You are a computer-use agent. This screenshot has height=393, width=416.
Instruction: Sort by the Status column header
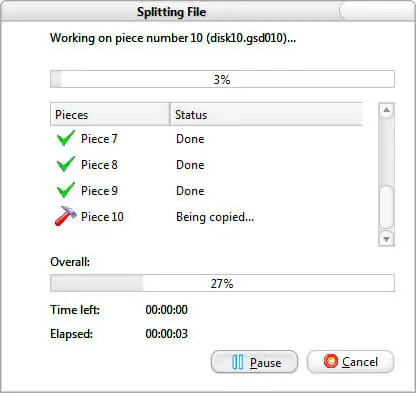pos(266,114)
